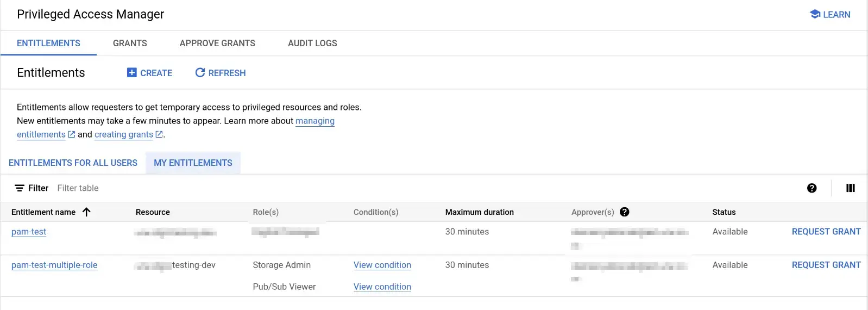Click '30 minutes' in pam-test row

pyautogui.click(x=467, y=232)
